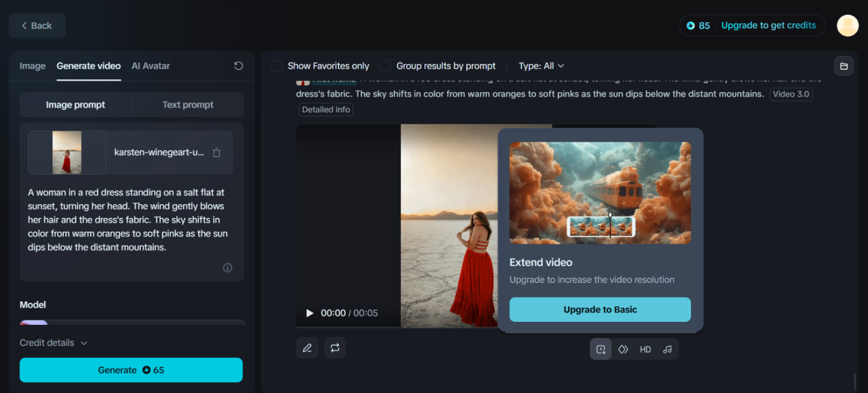Image resolution: width=868 pixels, height=393 pixels.
Task: Click the Extend video icon
Action: pos(601,349)
